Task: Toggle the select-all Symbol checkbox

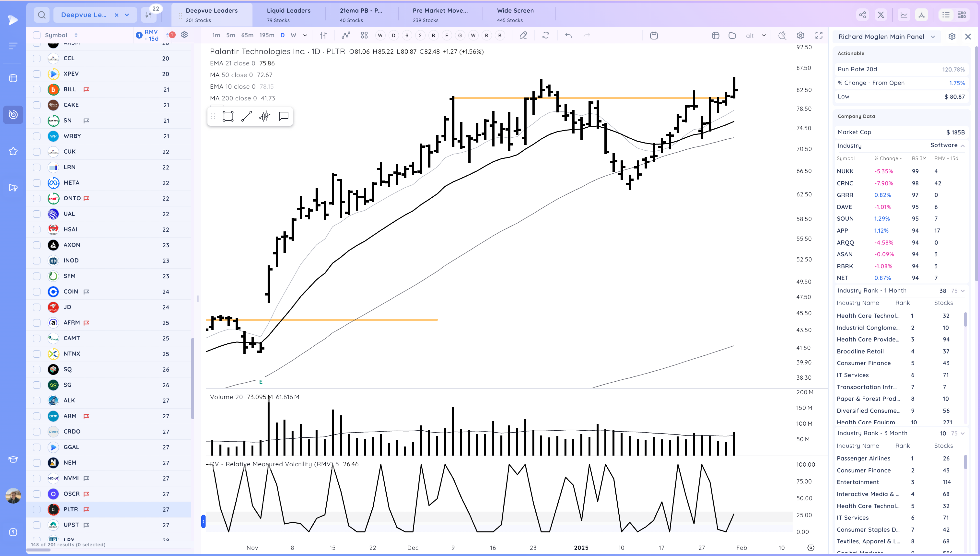Action: tap(37, 35)
